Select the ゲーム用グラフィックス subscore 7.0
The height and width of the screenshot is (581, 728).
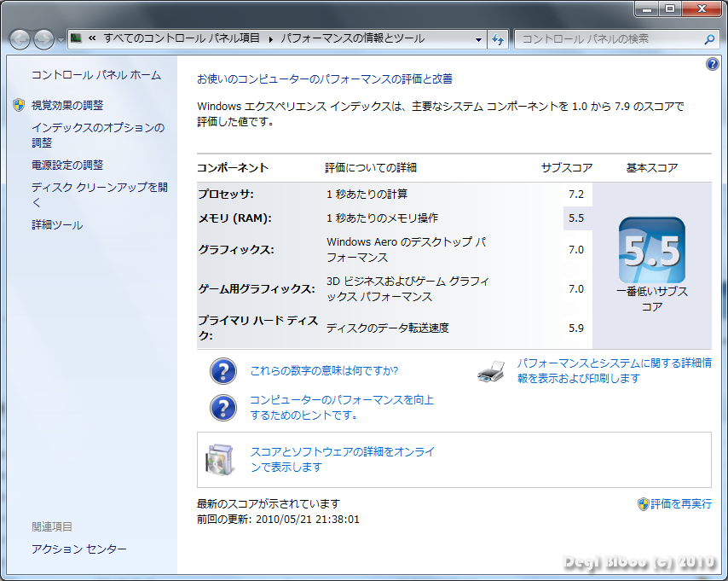pyautogui.click(x=576, y=288)
